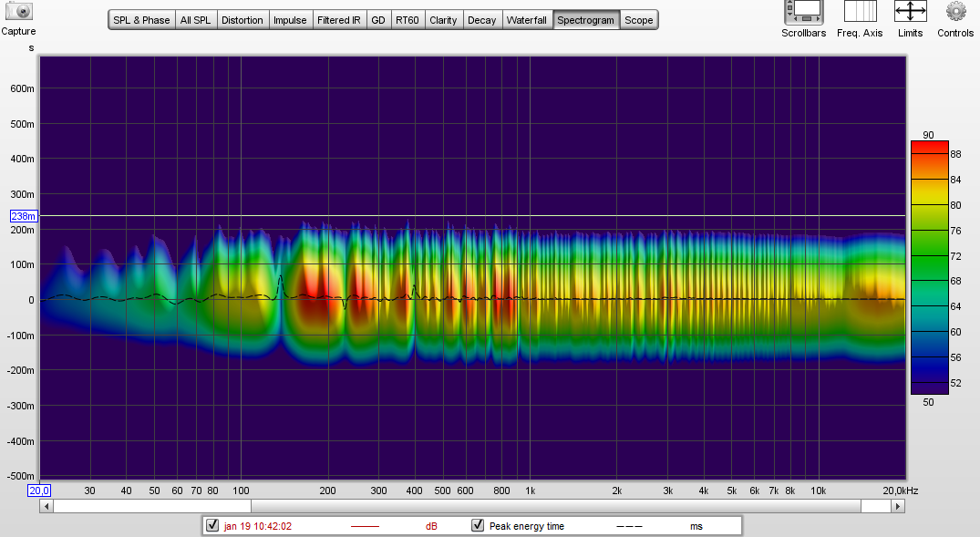Image resolution: width=980 pixels, height=537 pixels.
Task: Toggle the Scrollbars icon
Action: (803, 12)
